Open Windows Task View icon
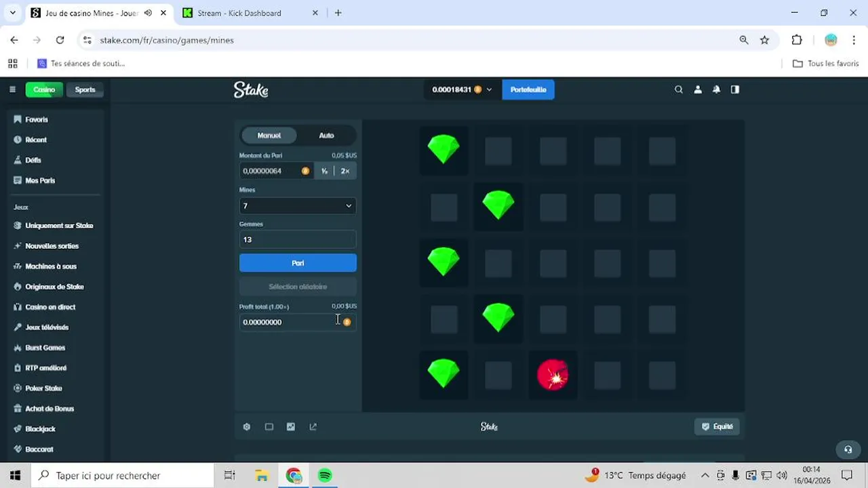The image size is (868, 488). coord(230,476)
